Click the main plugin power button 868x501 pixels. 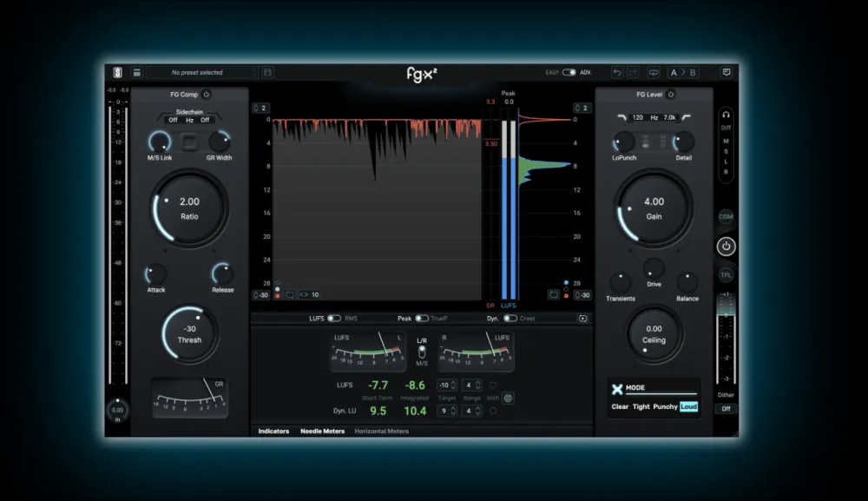tap(726, 247)
